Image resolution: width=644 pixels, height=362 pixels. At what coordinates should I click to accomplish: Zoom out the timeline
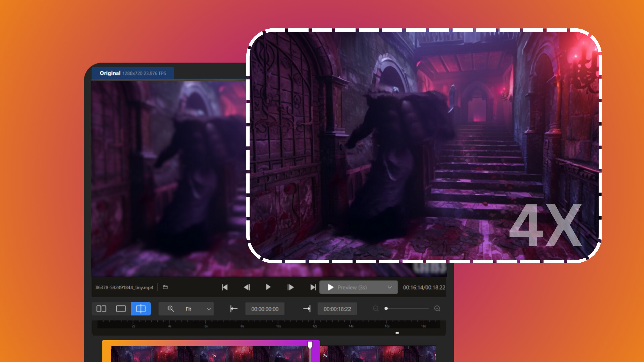point(376,308)
